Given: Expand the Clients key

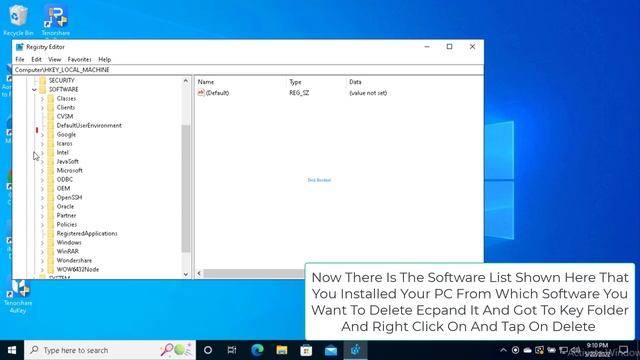Looking at the screenshot, I should [x=42, y=108].
